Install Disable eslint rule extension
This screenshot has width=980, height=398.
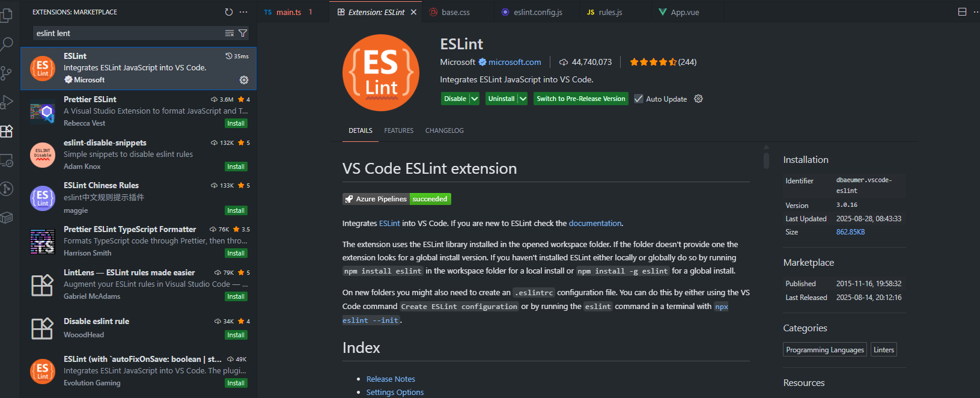pyautogui.click(x=236, y=335)
